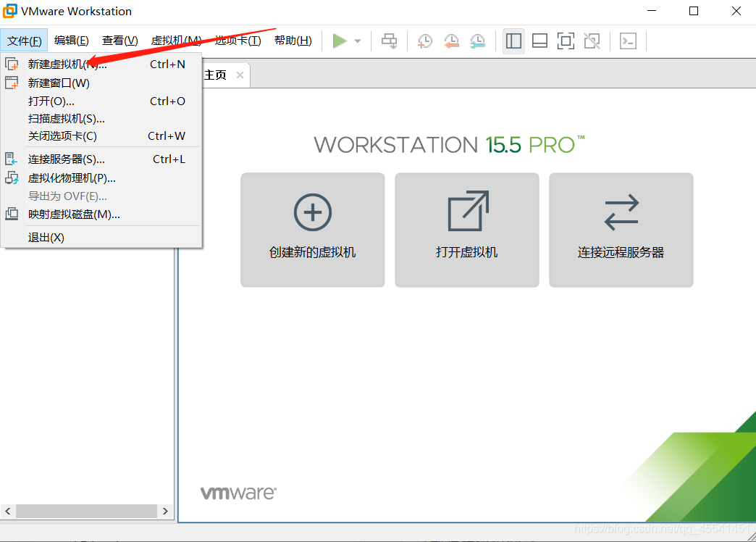
Task: Close the 主页 tab
Action: (x=240, y=75)
